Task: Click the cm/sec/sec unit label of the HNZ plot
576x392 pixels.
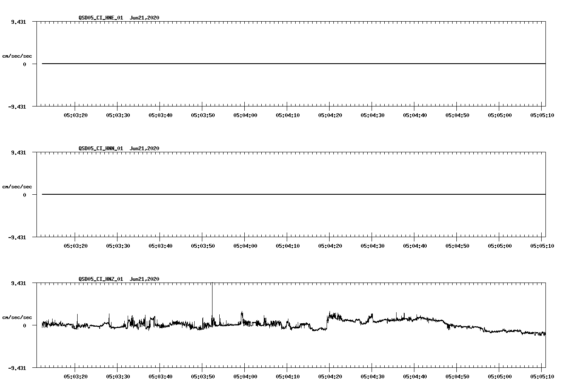Action: pyautogui.click(x=17, y=317)
